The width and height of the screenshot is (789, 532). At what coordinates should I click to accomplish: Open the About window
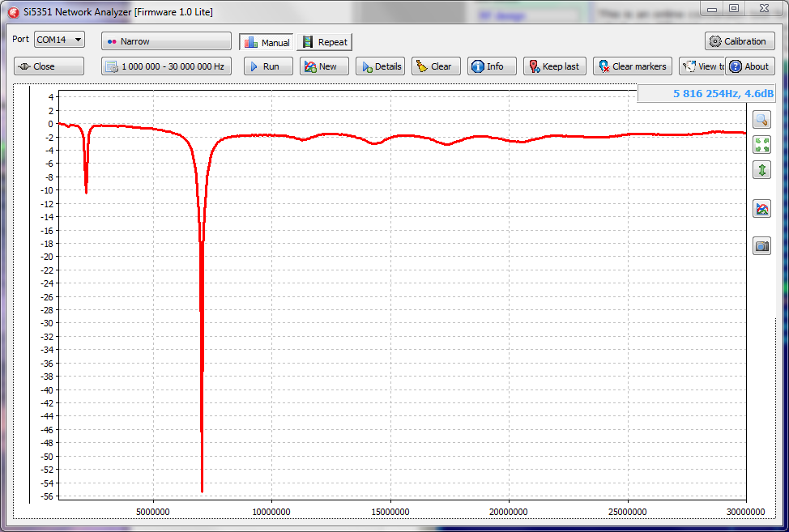(750, 66)
